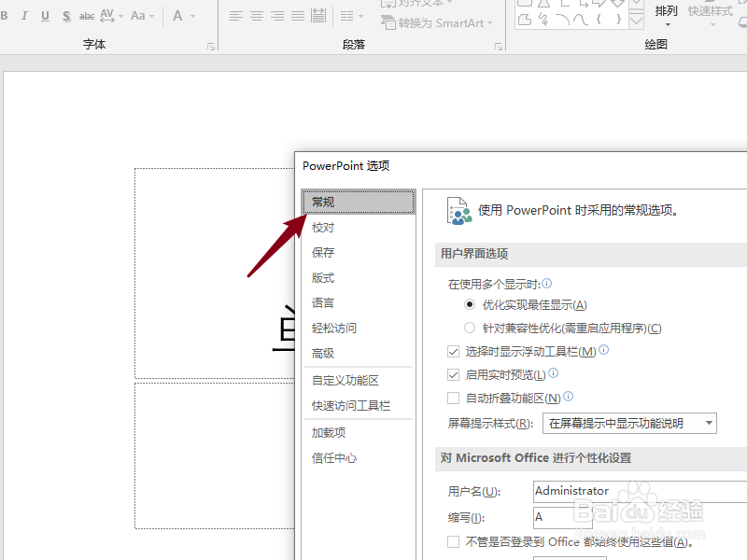This screenshot has width=747, height=560.
Task: Open the 加载项 options category
Action: pyautogui.click(x=359, y=433)
